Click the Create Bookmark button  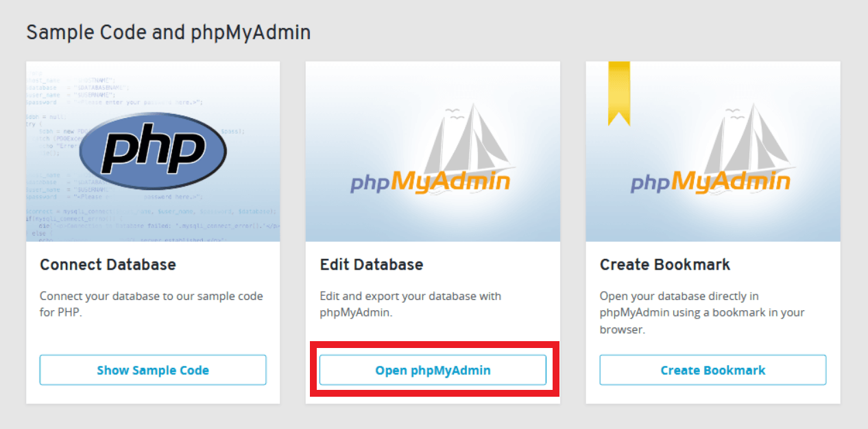[713, 370]
